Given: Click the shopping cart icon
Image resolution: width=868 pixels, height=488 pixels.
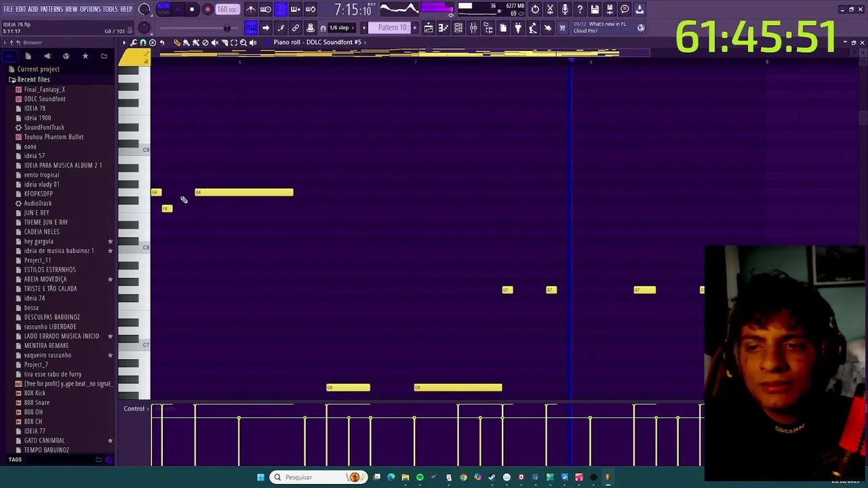Looking at the screenshot, I should point(562,28).
